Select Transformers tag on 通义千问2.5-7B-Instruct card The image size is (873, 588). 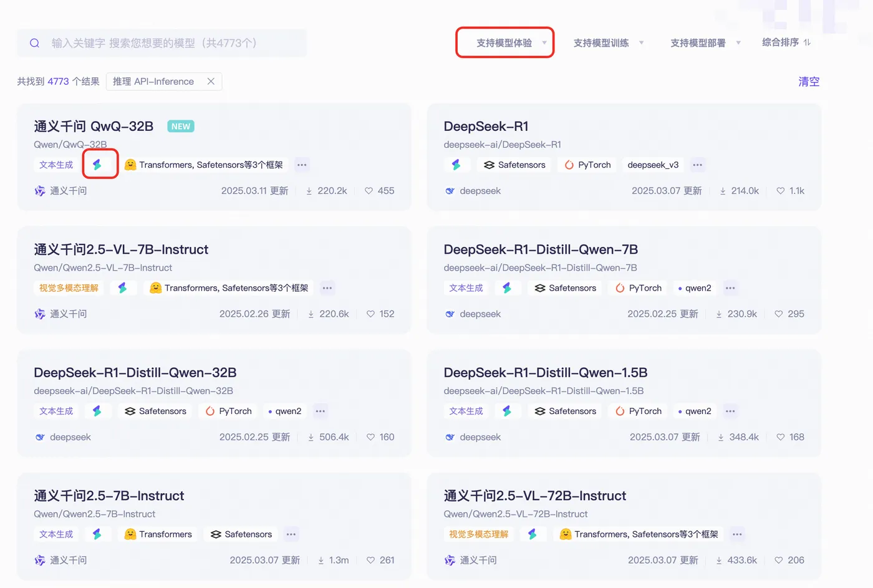click(x=158, y=534)
